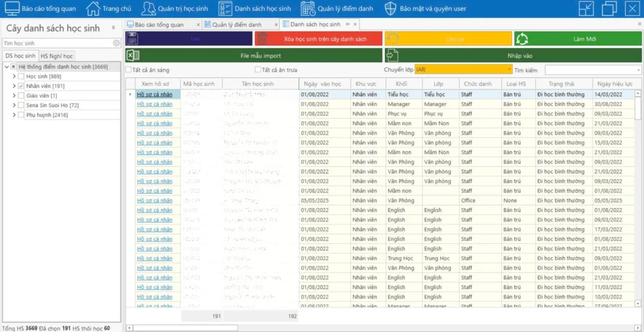Click the 05/05/2025 cell under Ngày vào học
This screenshot has height=332, width=644.
(x=325, y=201)
